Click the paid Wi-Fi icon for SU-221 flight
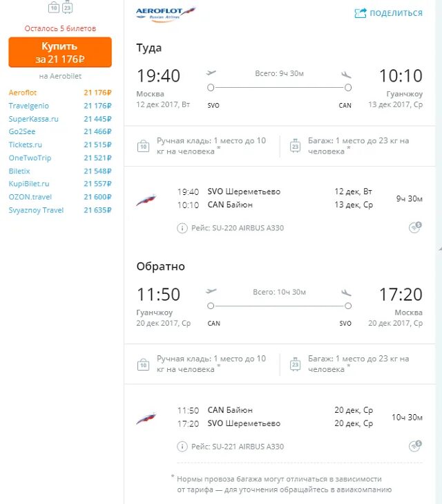Image resolution: width=442 pixels, height=504 pixels. [415, 445]
